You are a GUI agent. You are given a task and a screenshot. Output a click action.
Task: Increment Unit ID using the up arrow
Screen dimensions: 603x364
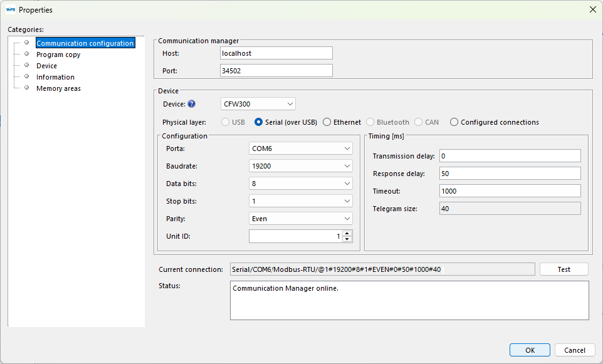pos(347,233)
